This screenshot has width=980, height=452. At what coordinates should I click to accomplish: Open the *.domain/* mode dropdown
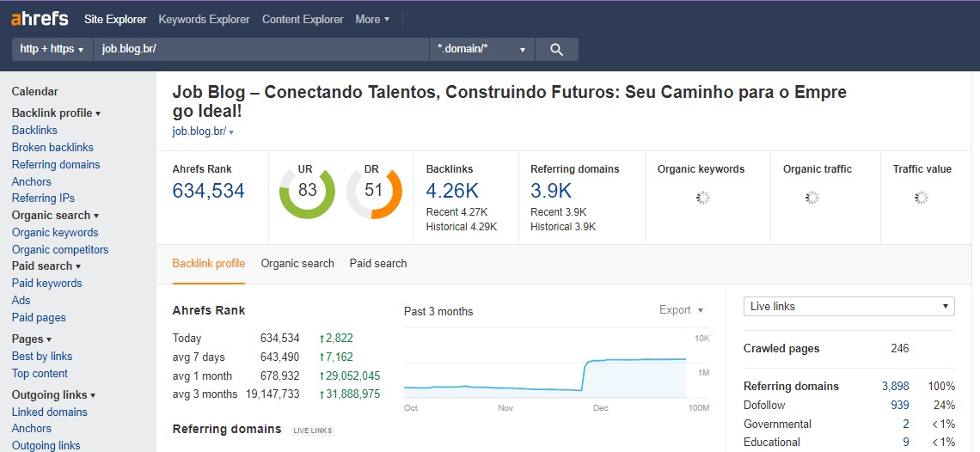tap(481, 50)
